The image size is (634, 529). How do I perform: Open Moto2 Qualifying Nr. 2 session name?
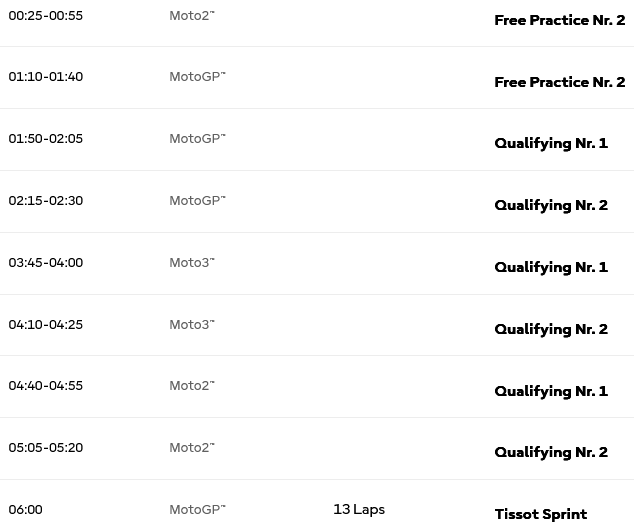(551, 452)
